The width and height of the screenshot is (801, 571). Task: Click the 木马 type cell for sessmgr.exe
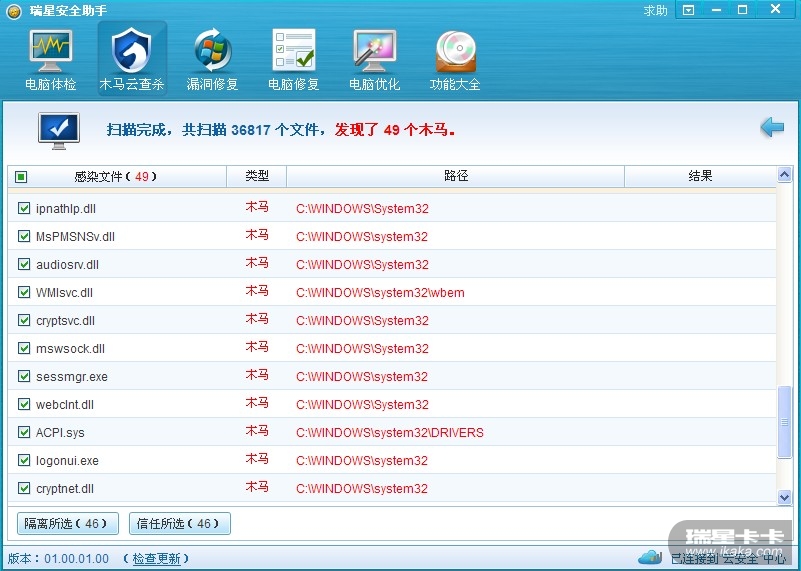point(257,375)
